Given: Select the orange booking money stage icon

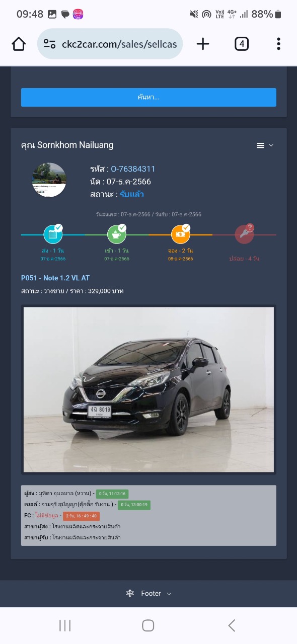Looking at the screenshot, I should (181, 234).
